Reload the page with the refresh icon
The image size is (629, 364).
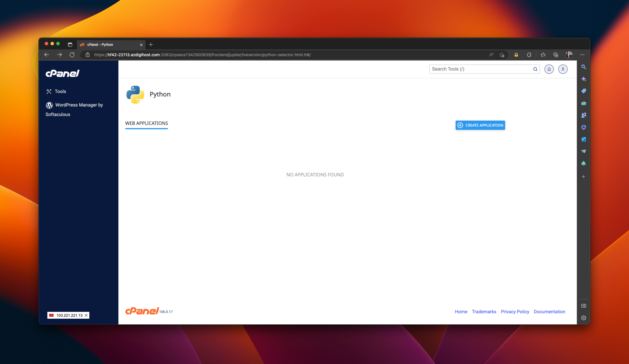point(72,55)
